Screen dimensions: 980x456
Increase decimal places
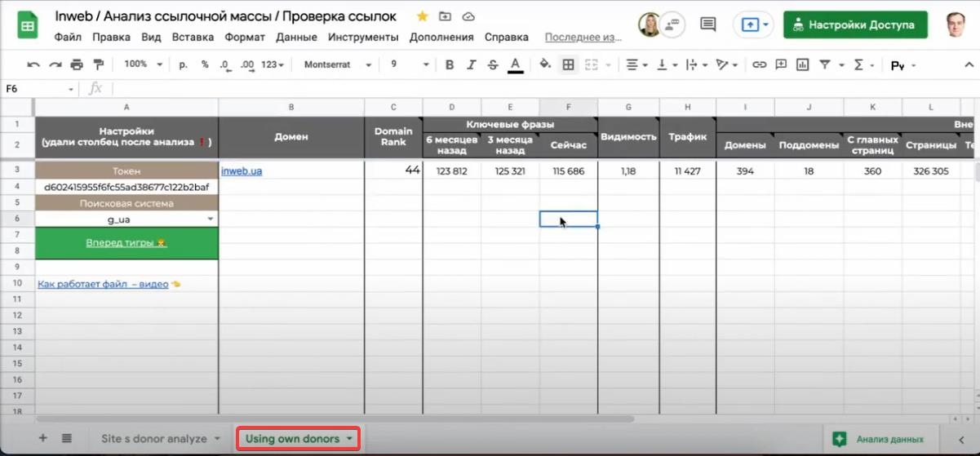coord(247,64)
